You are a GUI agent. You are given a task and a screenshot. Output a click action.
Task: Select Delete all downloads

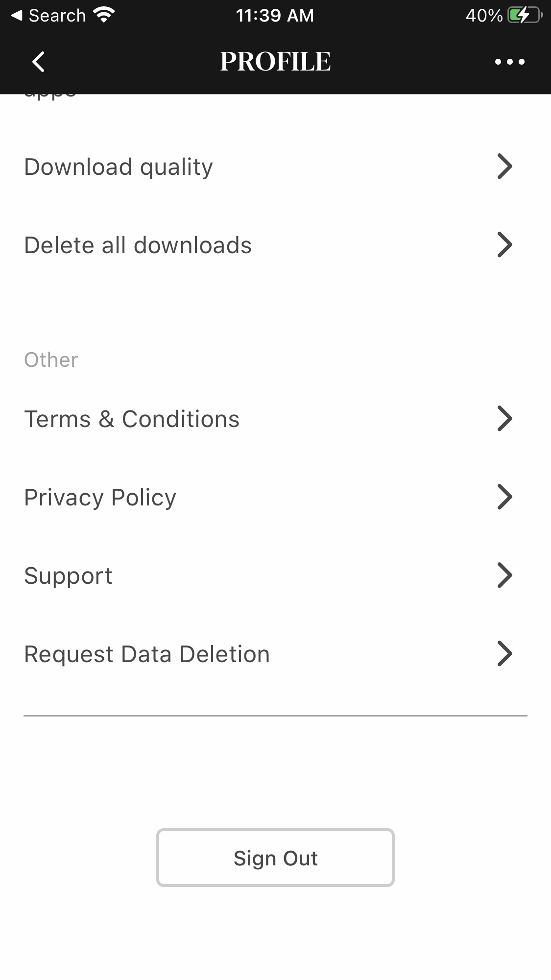[138, 245]
